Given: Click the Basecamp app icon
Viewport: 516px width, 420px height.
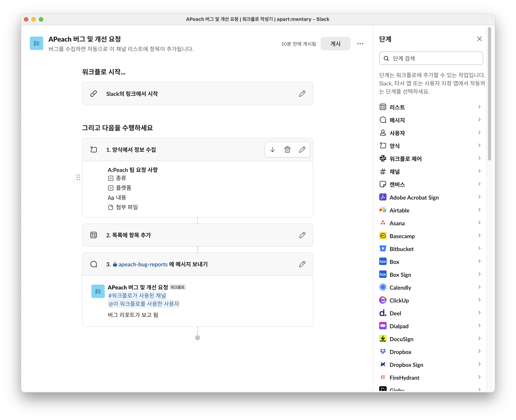Looking at the screenshot, I should [x=383, y=236].
